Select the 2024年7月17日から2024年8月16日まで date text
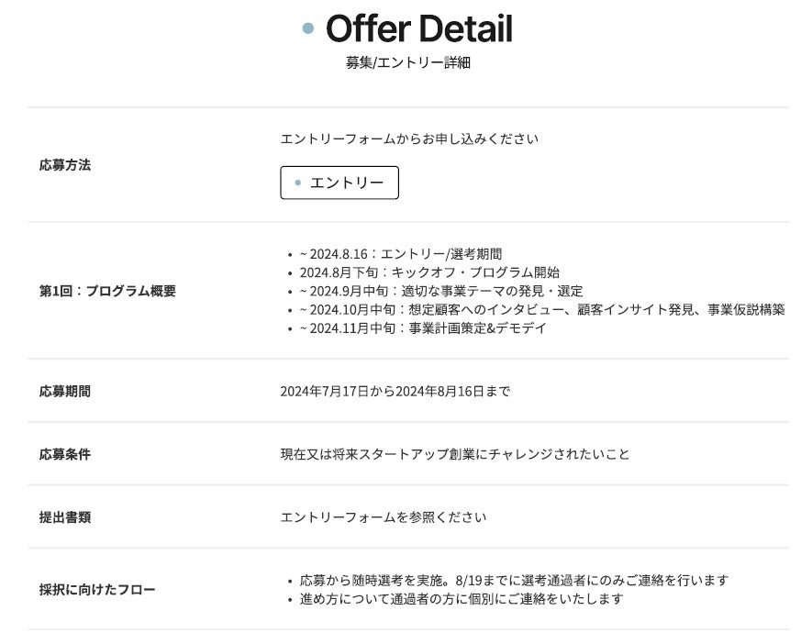 395,391
